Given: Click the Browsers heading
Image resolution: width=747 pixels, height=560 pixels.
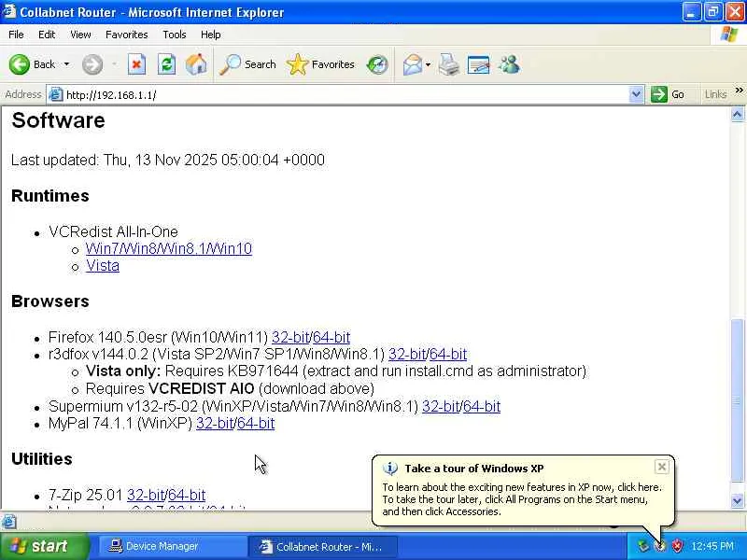Looking at the screenshot, I should point(50,301).
